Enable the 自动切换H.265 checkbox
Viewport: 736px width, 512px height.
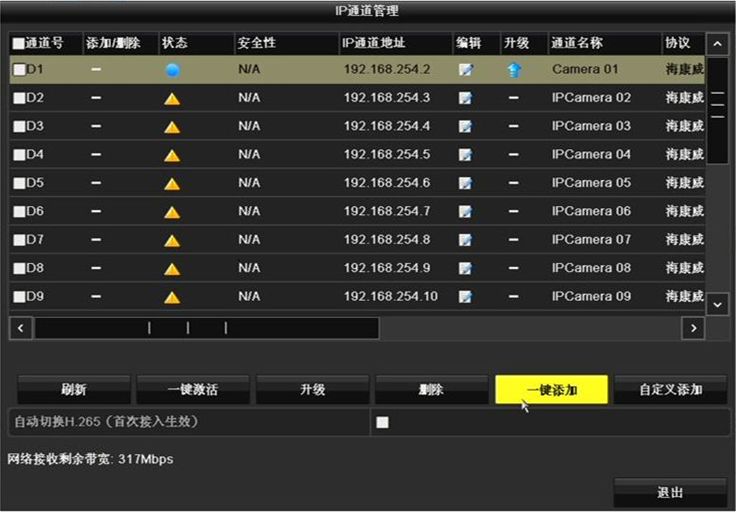click(x=382, y=422)
